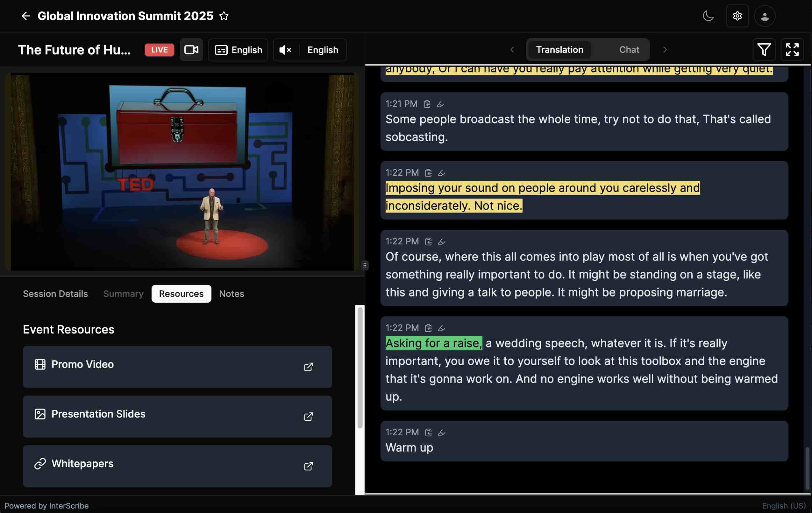This screenshot has width=812, height=513.
Task: Open the captions language English dropdown
Action: (x=238, y=50)
